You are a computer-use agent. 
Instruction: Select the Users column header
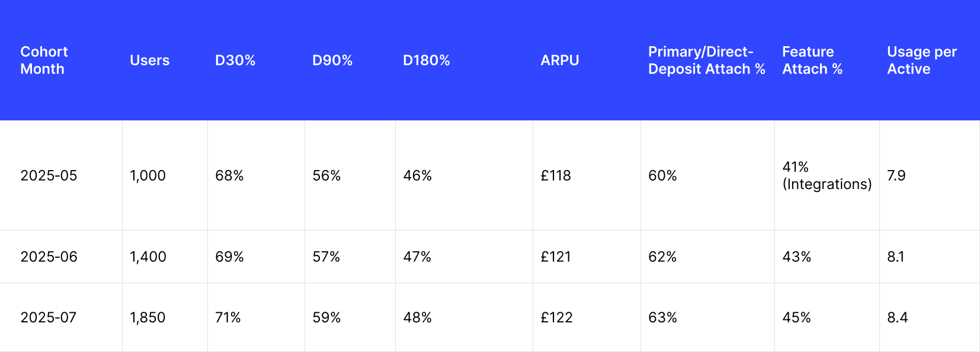149,60
